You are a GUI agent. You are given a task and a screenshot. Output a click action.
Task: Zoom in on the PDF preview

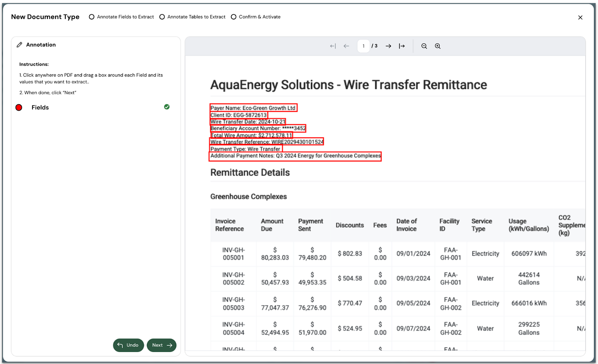coord(437,46)
